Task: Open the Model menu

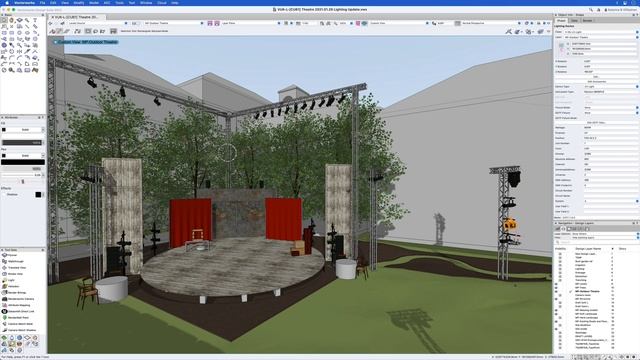Action: pyautogui.click(x=94, y=2)
